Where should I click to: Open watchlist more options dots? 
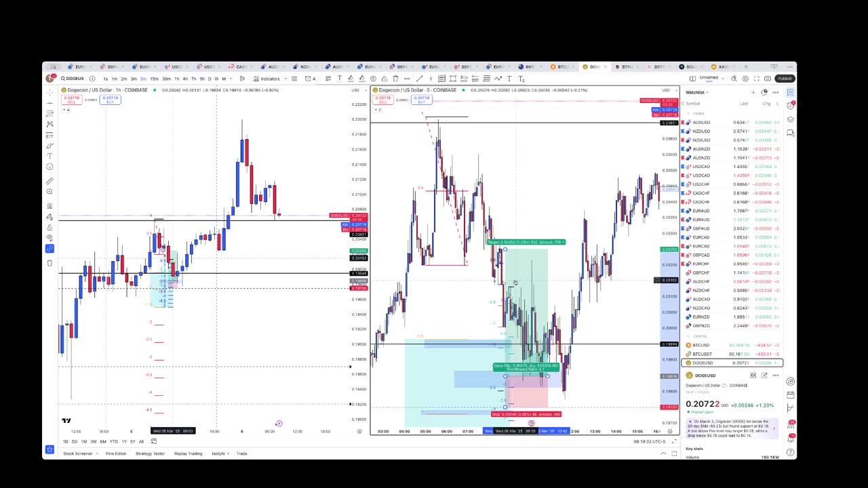point(776,92)
